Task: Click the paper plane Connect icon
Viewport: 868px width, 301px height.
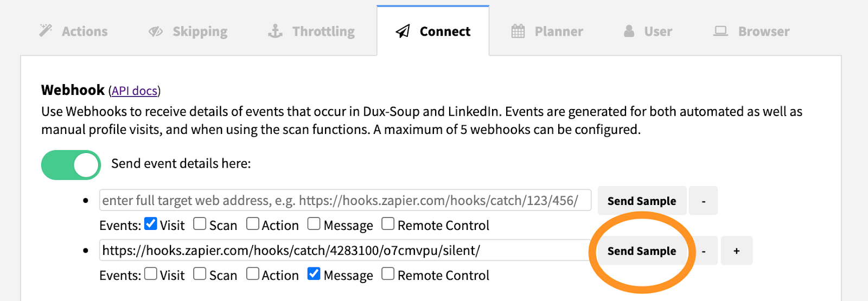Action: tap(403, 31)
